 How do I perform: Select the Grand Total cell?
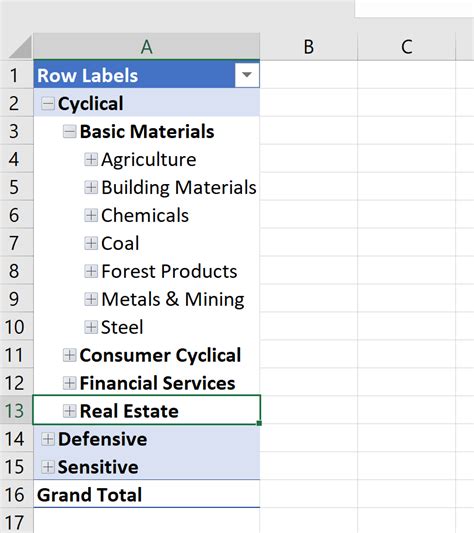click(147, 495)
